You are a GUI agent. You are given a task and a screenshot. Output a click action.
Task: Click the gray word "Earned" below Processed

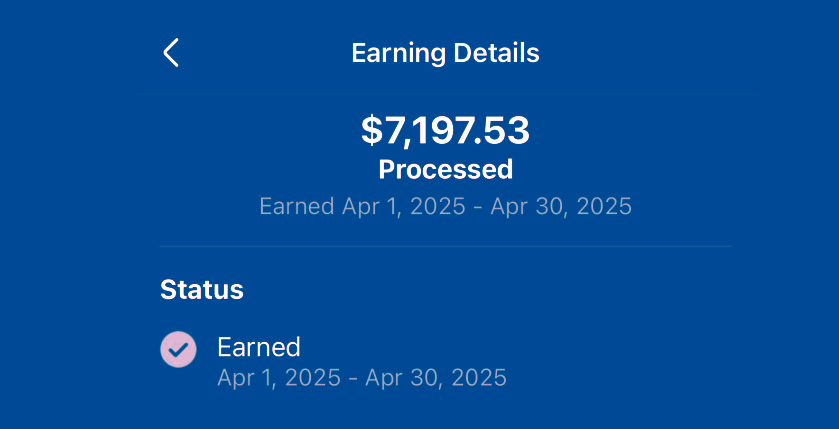296,207
